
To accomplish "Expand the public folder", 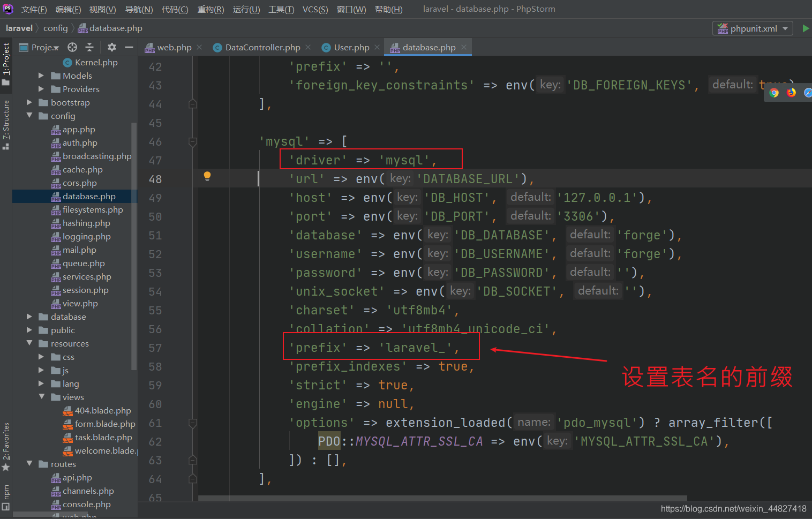I will pos(29,330).
